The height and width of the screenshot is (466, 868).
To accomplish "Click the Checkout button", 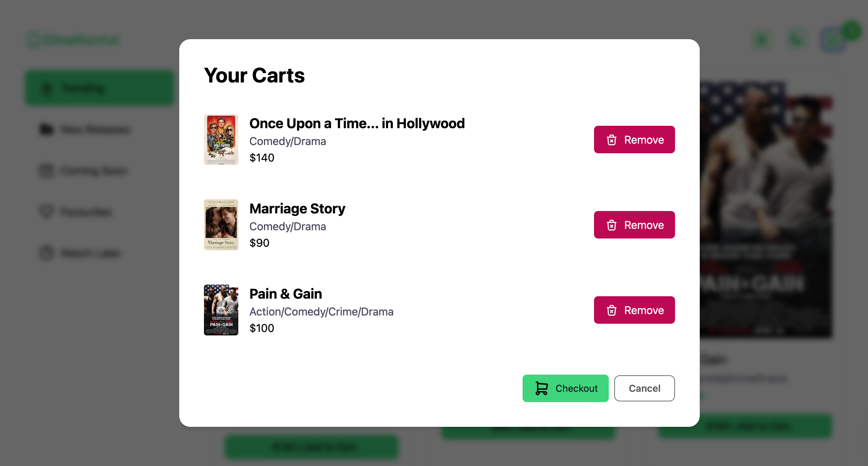I will pyautogui.click(x=566, y=388).
